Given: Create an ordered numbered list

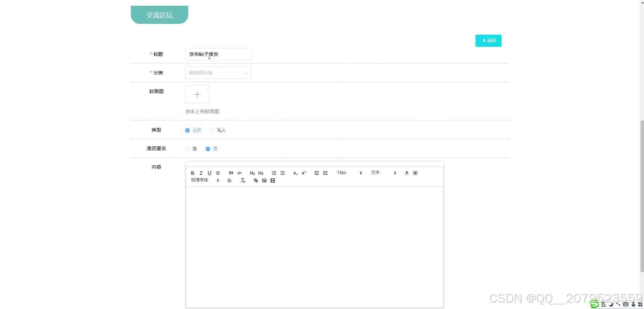Looking at the screenshot, I should 274,173.
